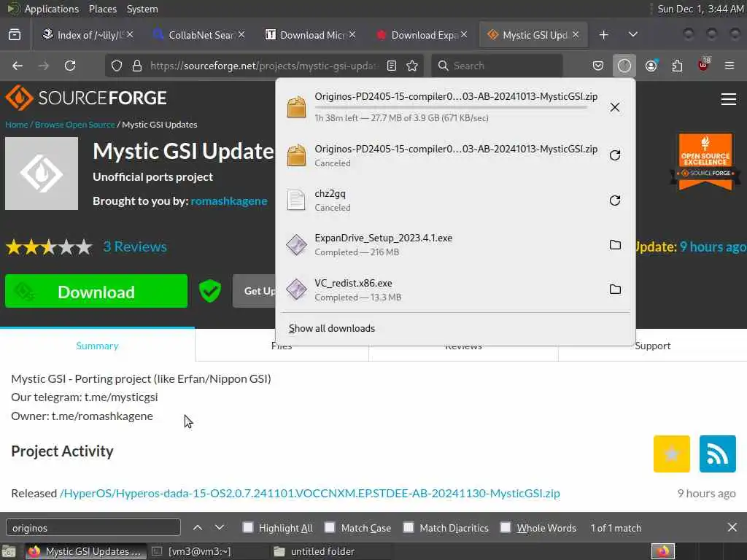Open folder containing VC_redist.x86.exe
This screenshot has width=747, height=560.
[615, 289]
